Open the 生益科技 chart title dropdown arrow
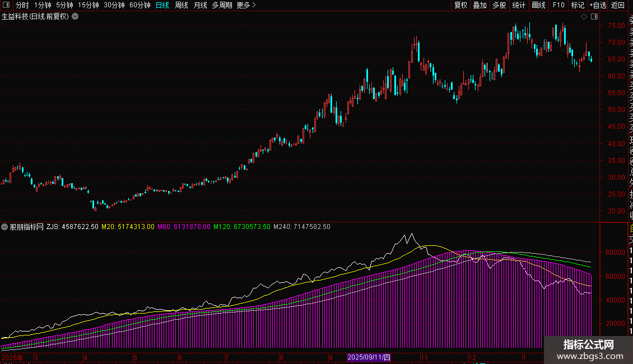 tap(75, 17)
